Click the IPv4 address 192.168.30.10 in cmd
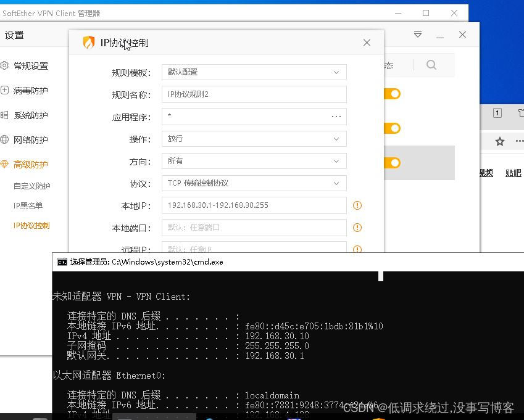Screen dimensions: 524x420 (277, 336)
